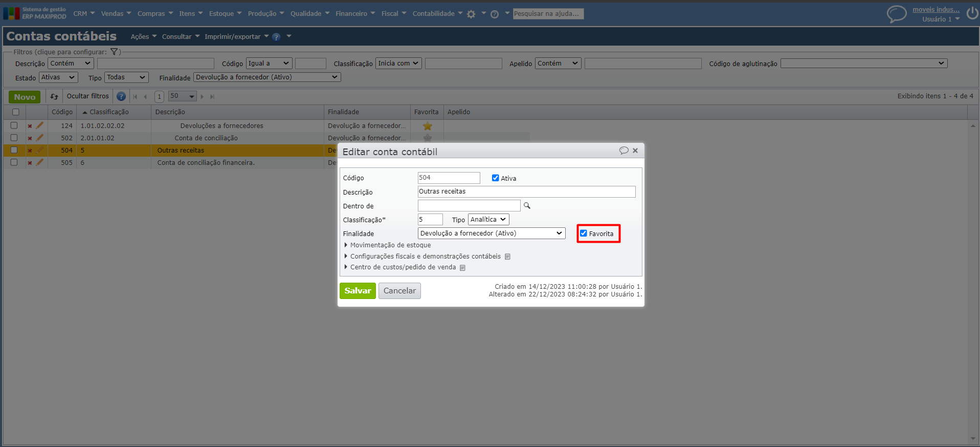
Task: Delete account 505 with the red X
Action: (30, 163)
